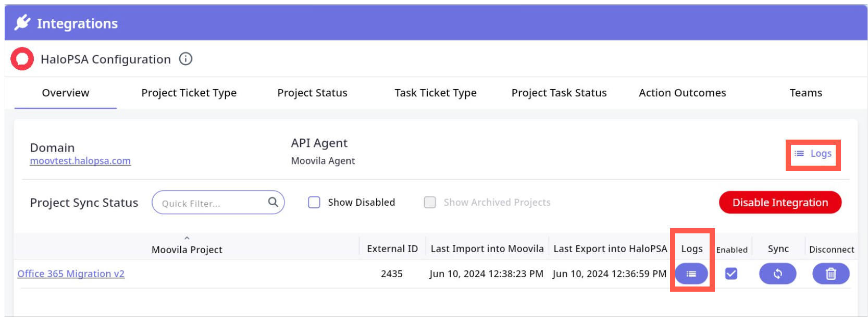
Task: Toggle Show Archived Projects checkbox
Action: [x=430, y=202]
